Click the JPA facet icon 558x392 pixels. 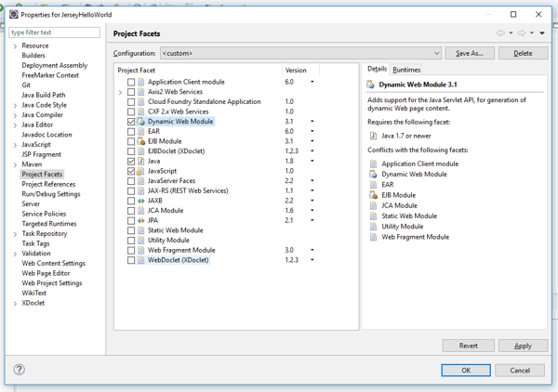pyautogui.click(x=141, y=220)
